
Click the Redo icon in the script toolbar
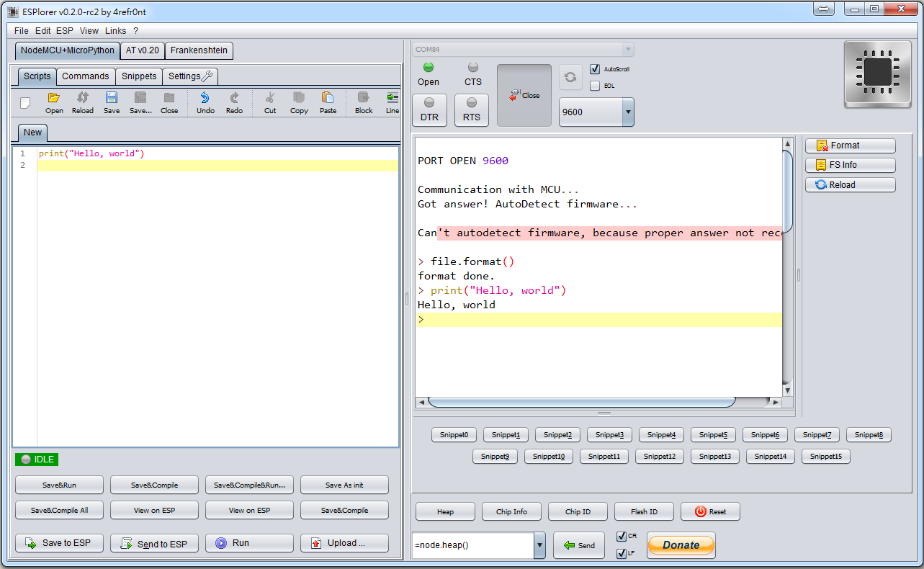(x=234, y=102)
